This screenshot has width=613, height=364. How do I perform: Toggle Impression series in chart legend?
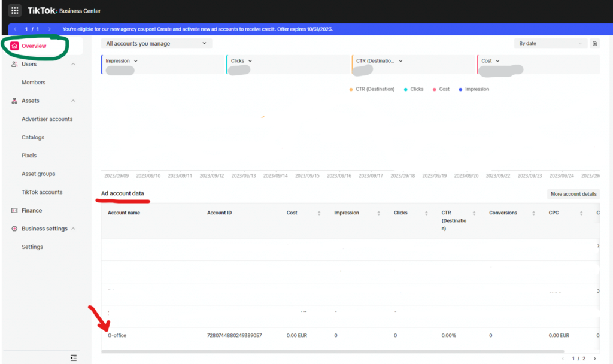474,89
